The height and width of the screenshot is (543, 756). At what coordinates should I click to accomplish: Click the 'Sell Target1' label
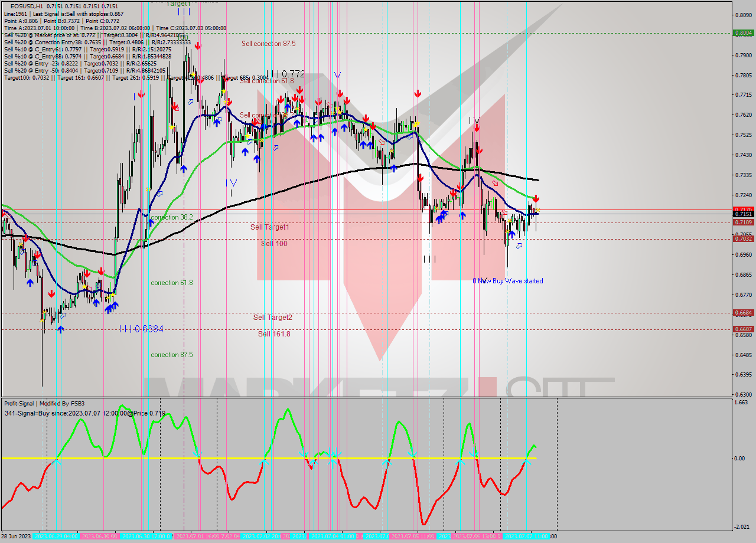coord(269,227)
